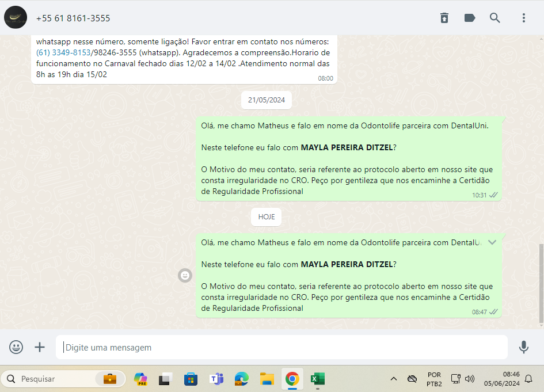The height and width of the screenshot is (392, 544).
Task: Open network display tray icon
Action: click(455, 379)
